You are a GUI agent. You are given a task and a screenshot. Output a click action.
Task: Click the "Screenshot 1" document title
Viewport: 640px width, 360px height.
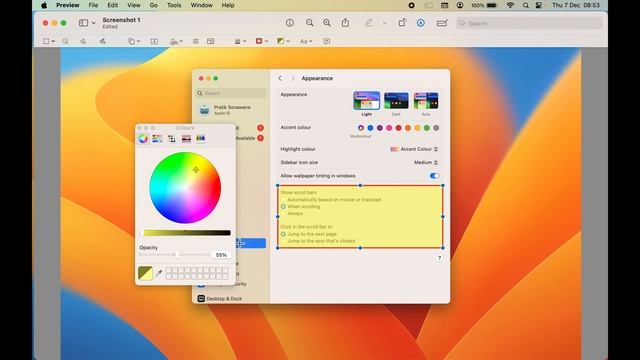[x=121, y=20]
